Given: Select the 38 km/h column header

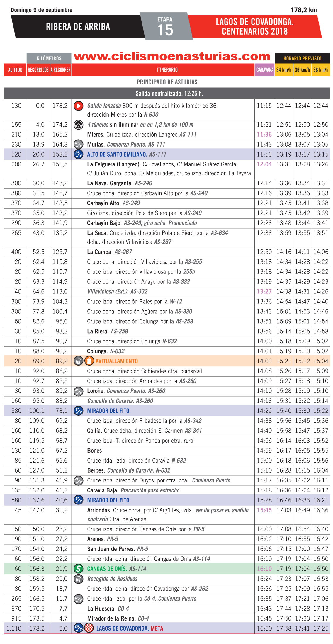Looking at the screenshot, I should point(321,70).
